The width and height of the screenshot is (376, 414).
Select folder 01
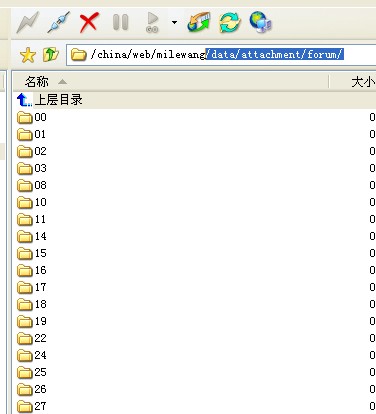tap(32, 134)
